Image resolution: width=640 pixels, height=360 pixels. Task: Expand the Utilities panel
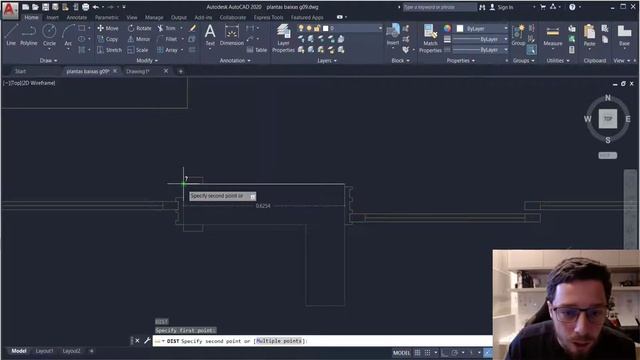[x=558, y=60]
